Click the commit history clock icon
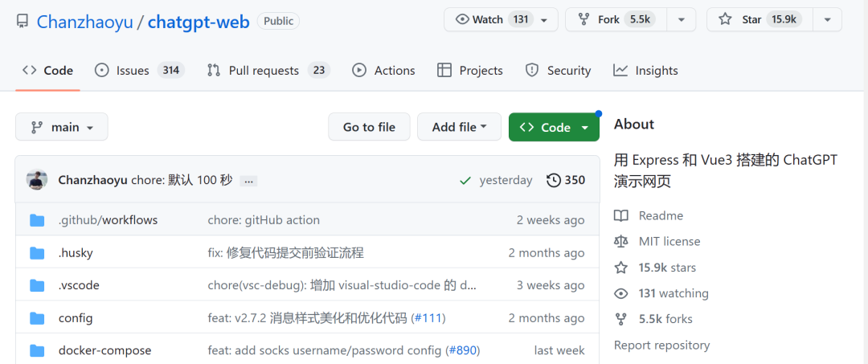Screen dimensions: 868x364 click(x=553, y=180)
